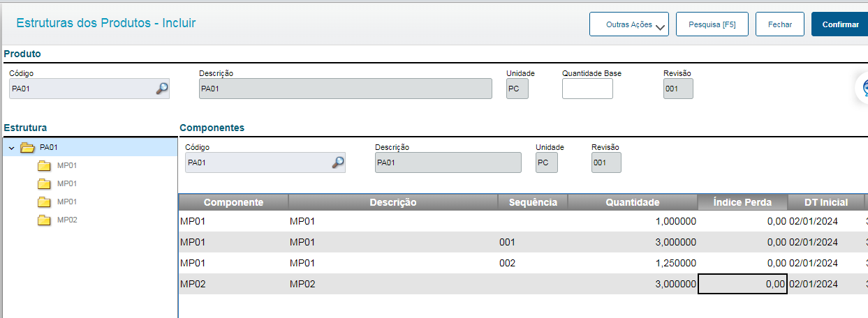Screen dimensions: 868x318
Task: Click sequence 002 cell
Action: click(x=533, y=263)
